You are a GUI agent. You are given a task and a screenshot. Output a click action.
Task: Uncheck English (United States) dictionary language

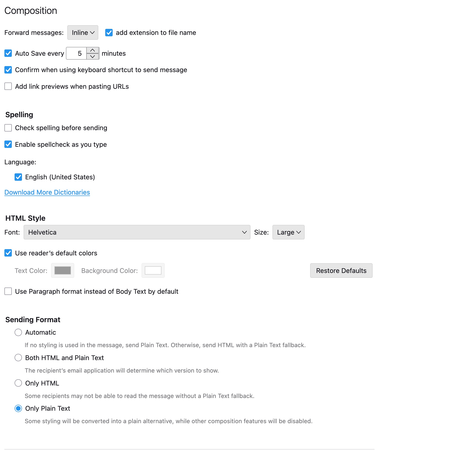pos(18,177)
